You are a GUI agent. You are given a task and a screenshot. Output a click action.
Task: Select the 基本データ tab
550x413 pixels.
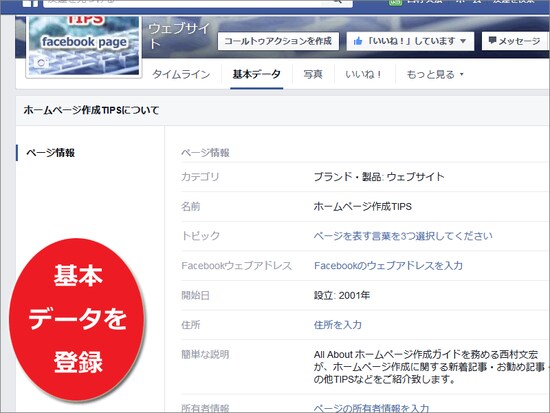(256, 74)
